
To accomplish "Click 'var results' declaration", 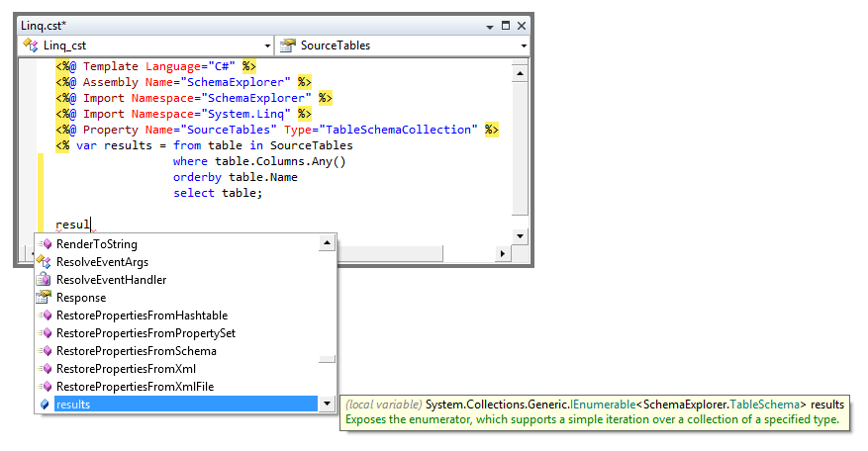I will pos(114,145).
